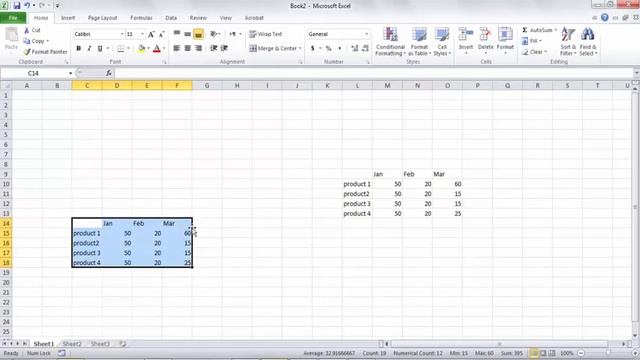Click the Format cells icon

[x=505, y=34]
